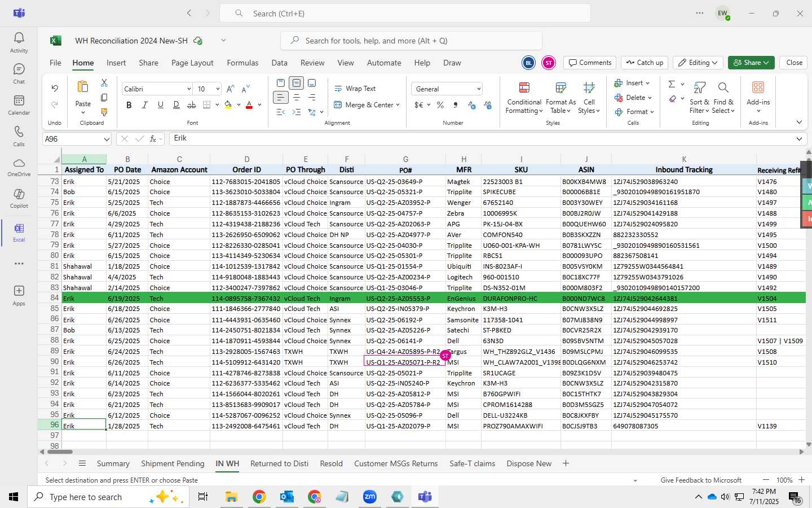The width and height of the screenshot is (812, 508).
Task: Click Give Feedback to Microsoft link
Action: click(x=701, y=480)
